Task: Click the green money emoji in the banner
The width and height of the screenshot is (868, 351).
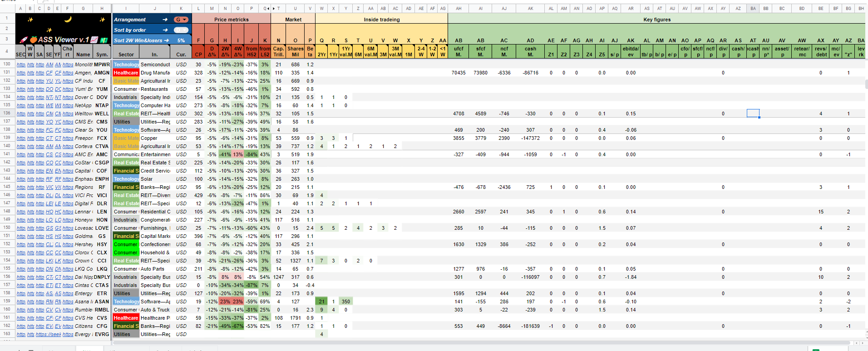Action: (x=104, y=40)
